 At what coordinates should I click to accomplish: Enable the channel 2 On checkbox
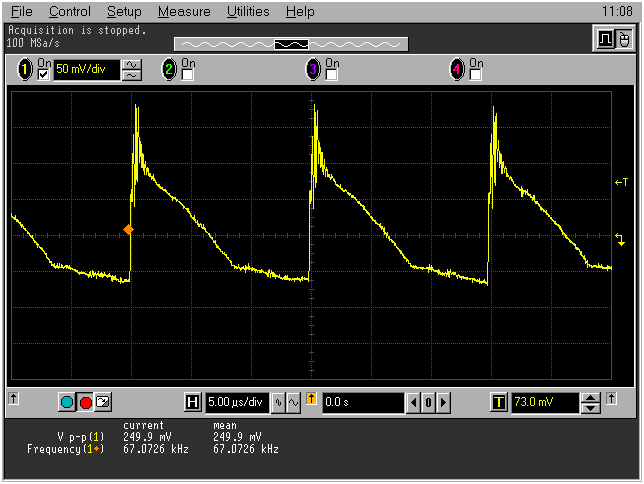187,75
